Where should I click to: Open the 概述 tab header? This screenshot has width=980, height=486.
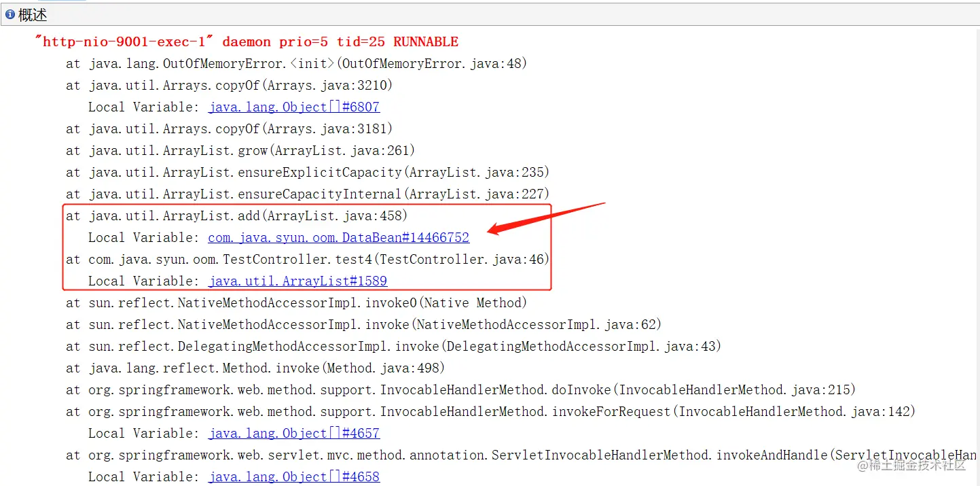coord(33,14)
